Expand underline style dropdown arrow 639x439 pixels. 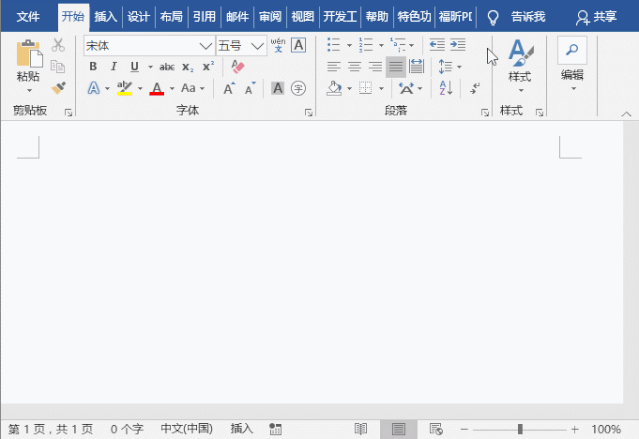click(150, 67)
